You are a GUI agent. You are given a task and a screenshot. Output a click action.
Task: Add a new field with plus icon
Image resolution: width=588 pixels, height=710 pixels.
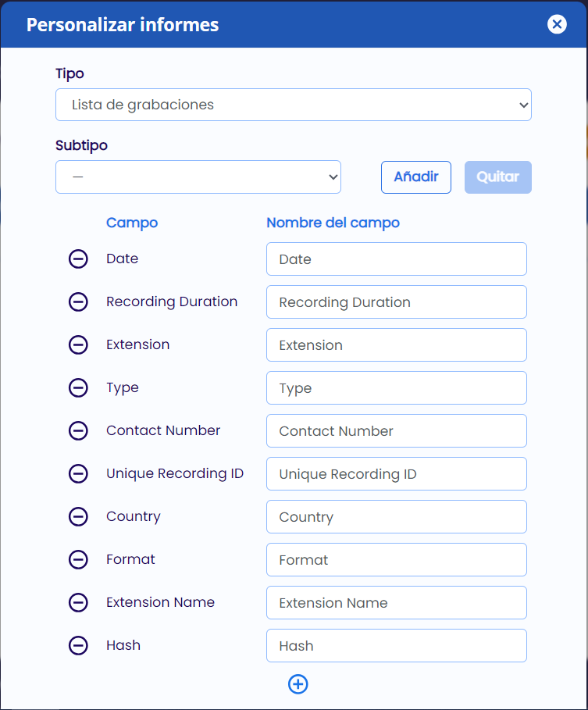pos(298,684)
